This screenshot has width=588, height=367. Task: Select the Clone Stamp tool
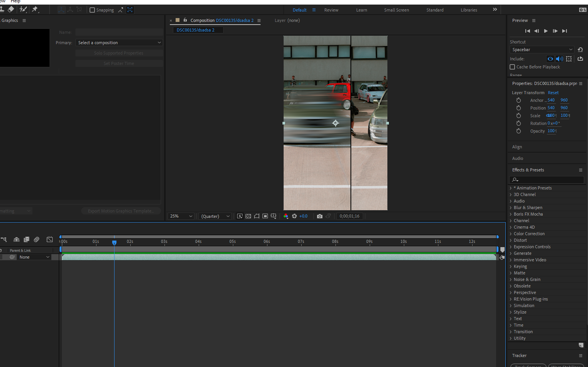(x=2, y=10)
